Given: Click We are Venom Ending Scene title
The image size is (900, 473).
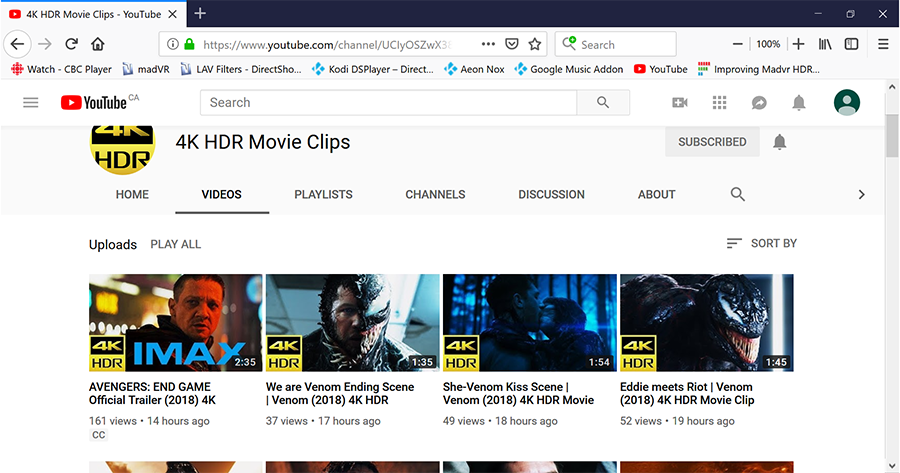Looking at the screenshot, I should 340,393.
